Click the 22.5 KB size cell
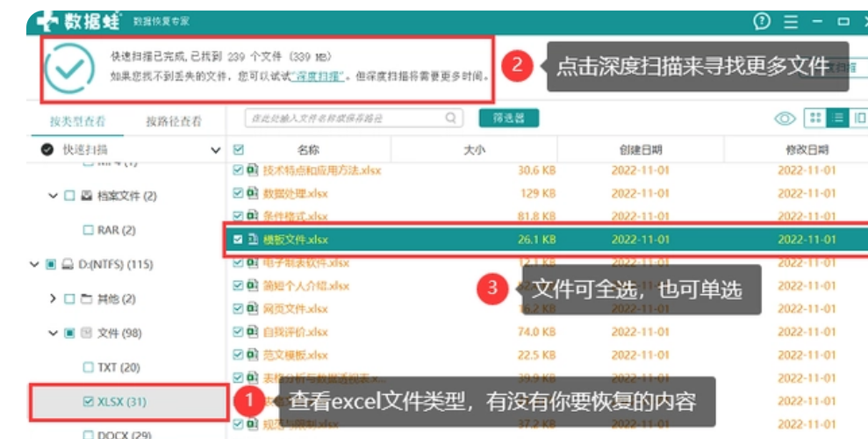 pyautogui.click(x=536, y=356)
